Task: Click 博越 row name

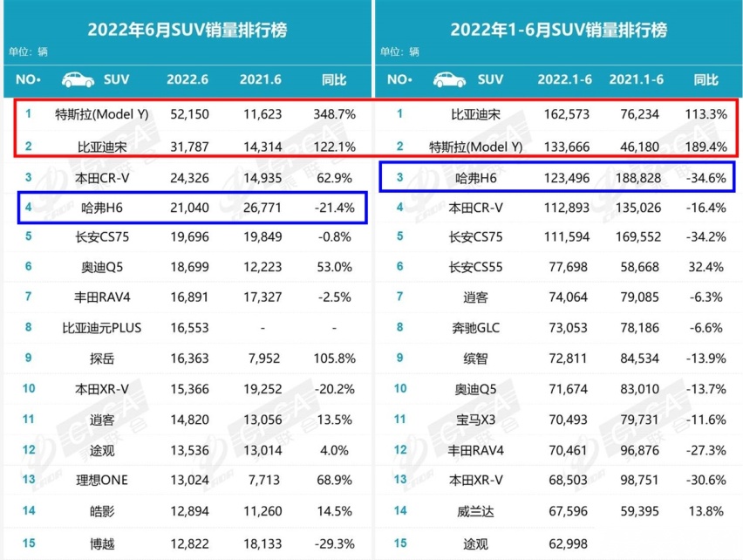Action: click(x=102, y=543)
